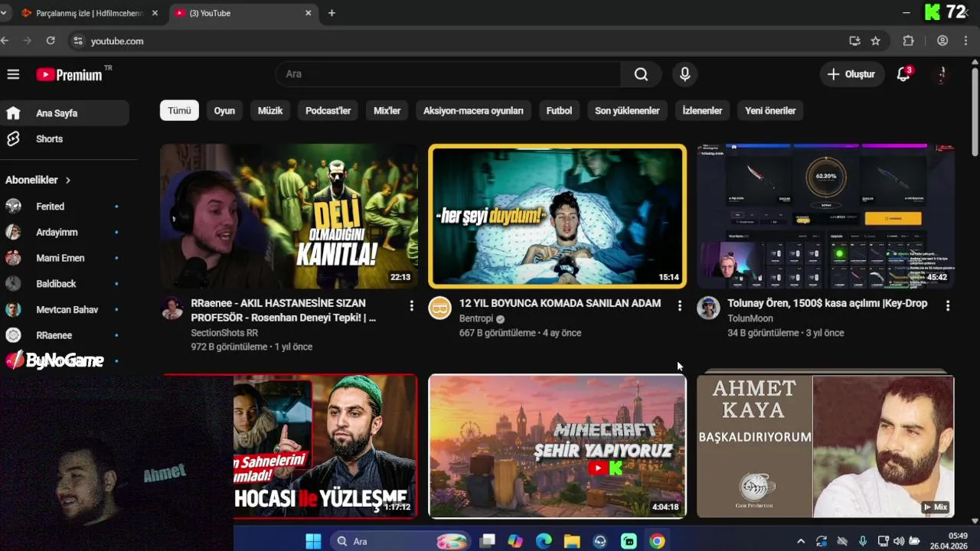Play the HOCASI ile YÜZLEŞME thumbnail
Image resolution: width=980 pixels, height=551 pixels.
pyautogui.click(x=325, y=446)
